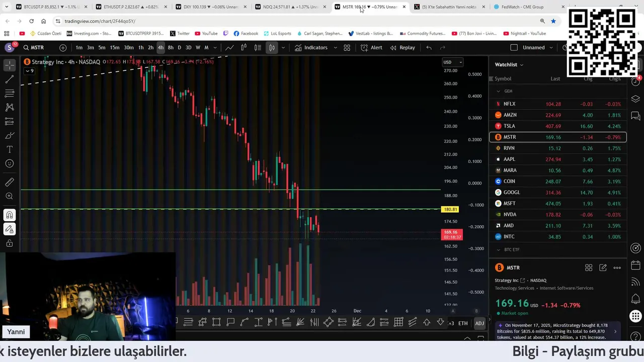Select the 4h timeframe
This screenshot has width=644, height=362.
(x=160, y=48)
